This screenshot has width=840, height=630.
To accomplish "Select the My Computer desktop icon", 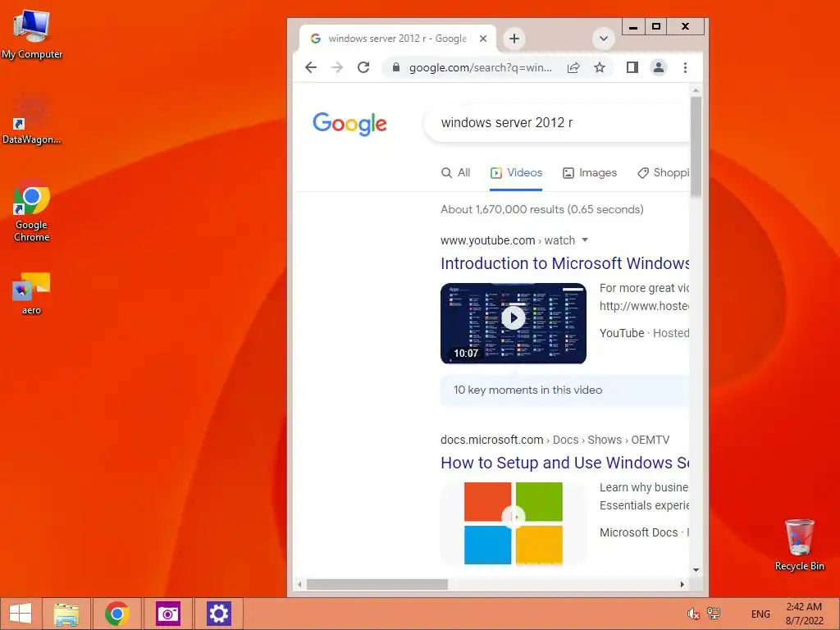I will [x=32, y=34].
